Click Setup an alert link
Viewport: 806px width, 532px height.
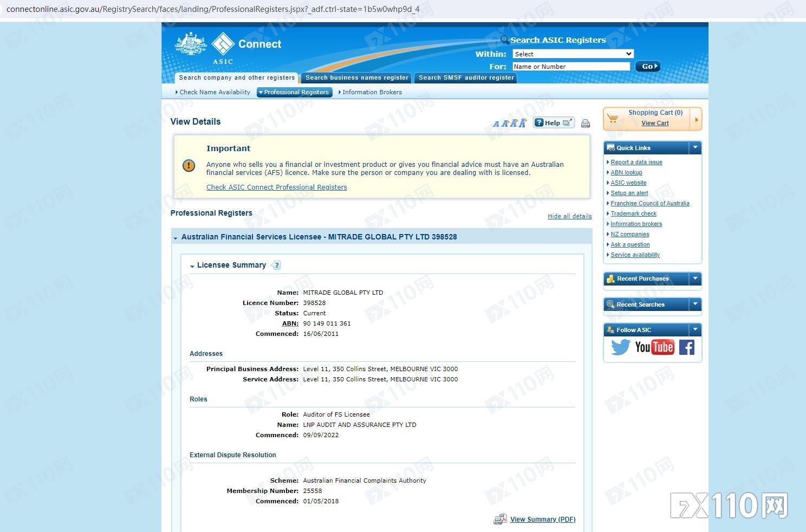pyautogui.click(x=629, y=193)
